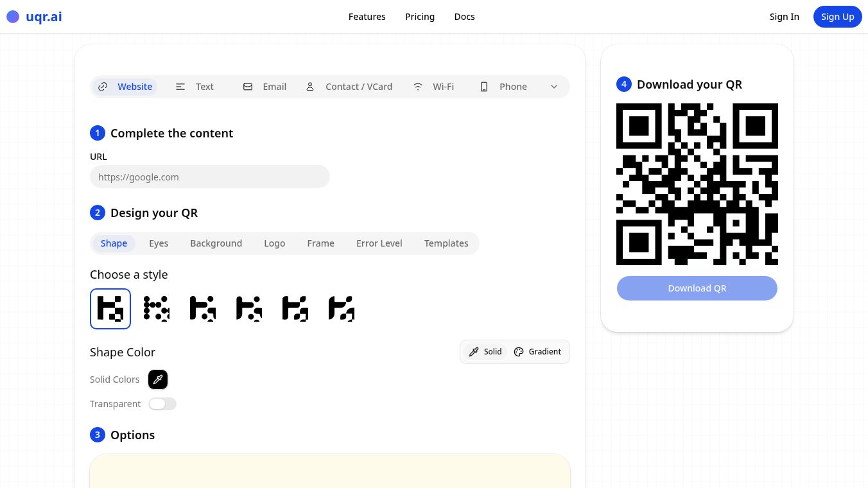
Task: Open the Shape design tab
Action: coord(114,243)
